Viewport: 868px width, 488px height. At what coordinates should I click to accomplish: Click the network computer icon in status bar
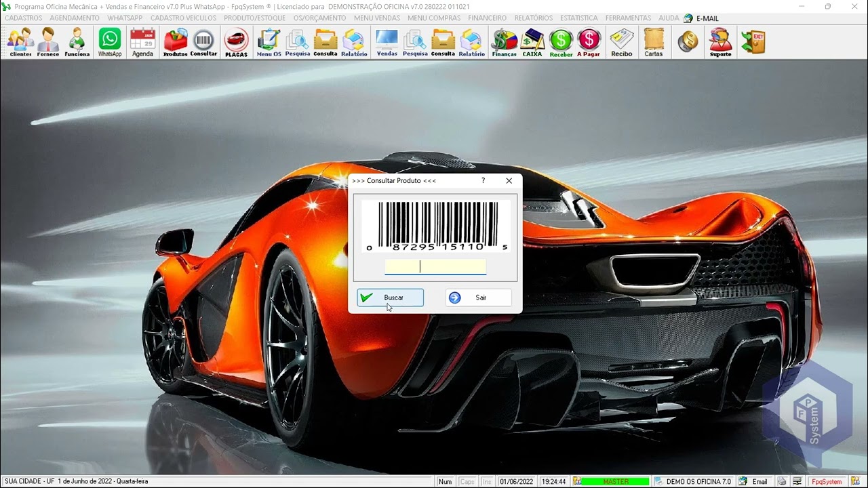[797, 481]
